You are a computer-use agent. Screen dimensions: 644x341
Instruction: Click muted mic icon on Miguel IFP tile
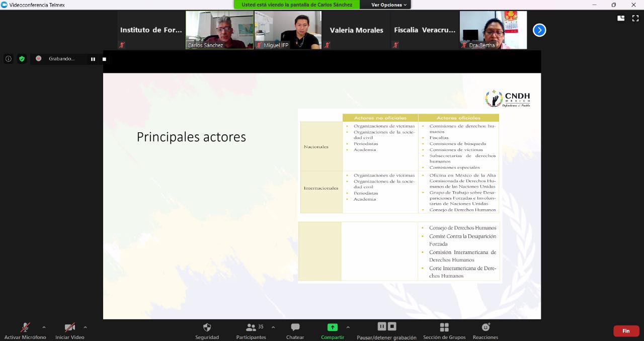click(259, 45)
